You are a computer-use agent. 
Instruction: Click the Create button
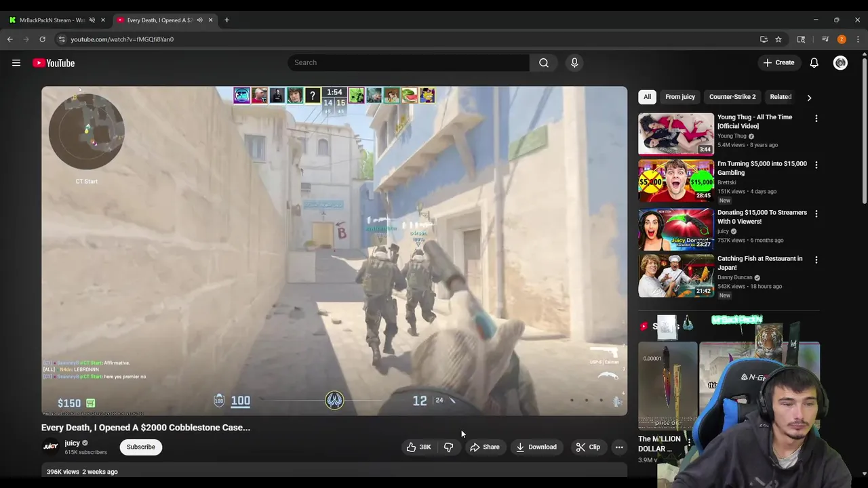[778, 62]
